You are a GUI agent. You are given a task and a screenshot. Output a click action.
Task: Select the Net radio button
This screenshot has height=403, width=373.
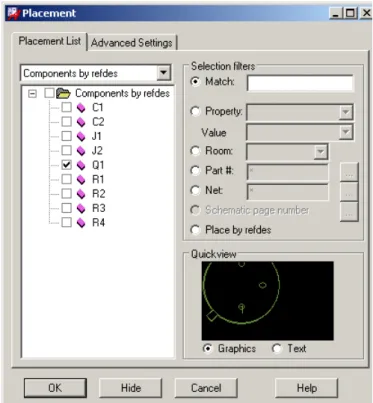pyautogui.click(x=195, y=190)
